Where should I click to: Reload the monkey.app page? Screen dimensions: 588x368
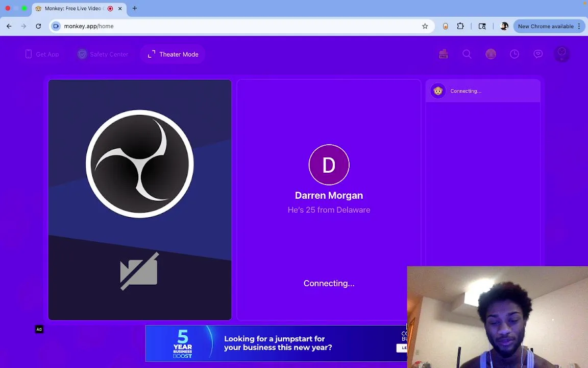coord(38,26)
